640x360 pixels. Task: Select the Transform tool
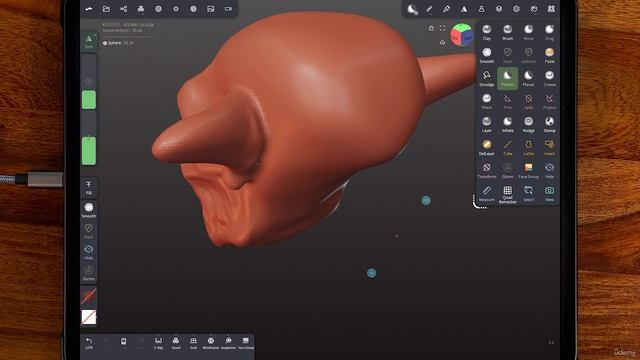487,170
